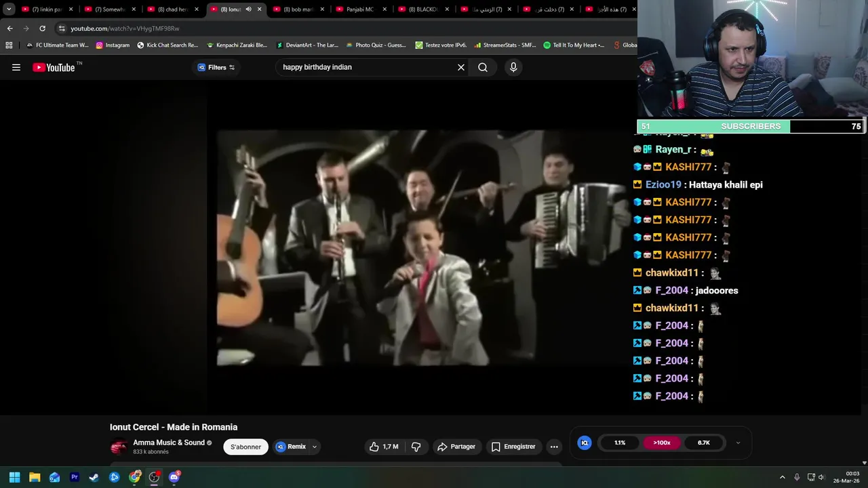The image size is (868, 488).
Task: Click the 1.1% stat pill
Action: click(620, 443)
